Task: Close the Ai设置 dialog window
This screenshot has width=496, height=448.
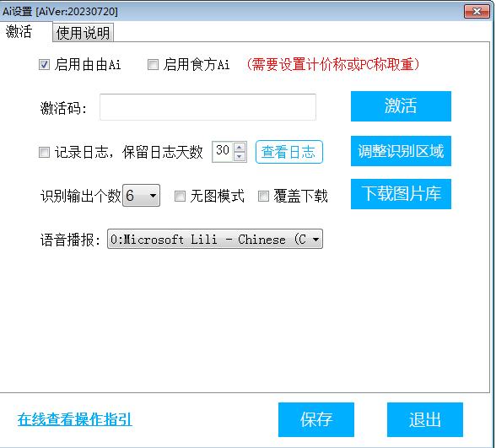Action: [477, 12]
